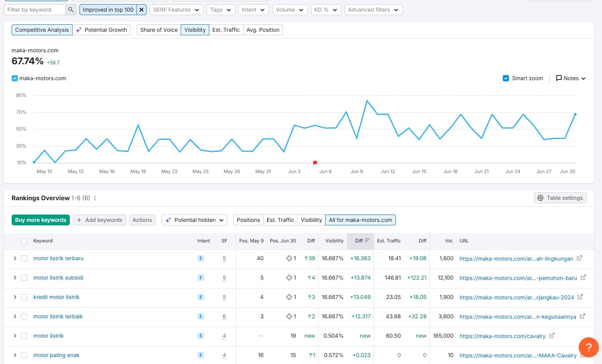Click the Potential Growth sparkle icon
Viewport: 602px width, 364px height.
click(x=79, y=30)
